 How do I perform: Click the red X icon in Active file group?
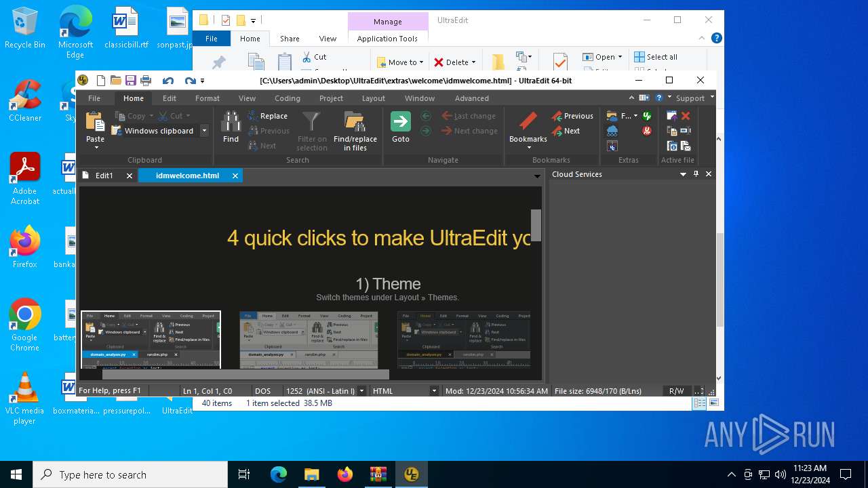coord(686,116)
